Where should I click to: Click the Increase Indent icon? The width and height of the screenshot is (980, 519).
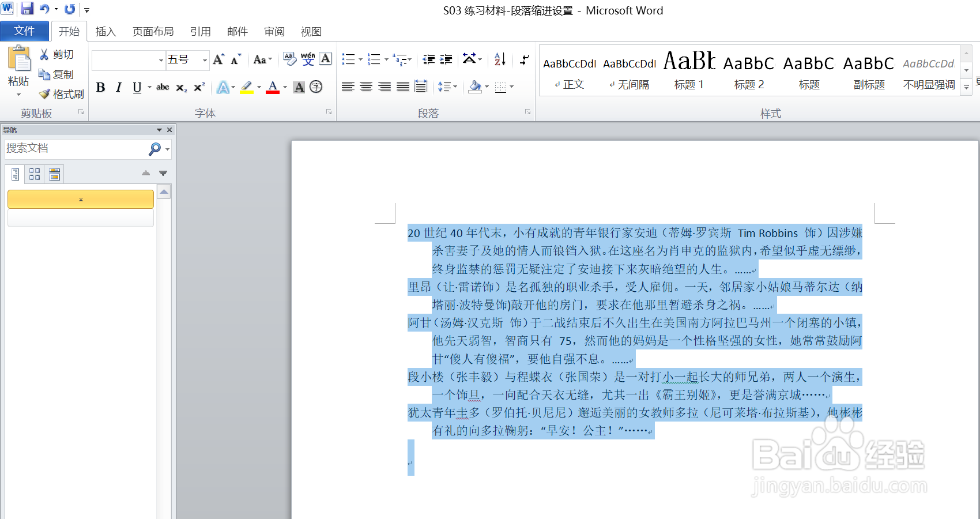tap(446, 59)
